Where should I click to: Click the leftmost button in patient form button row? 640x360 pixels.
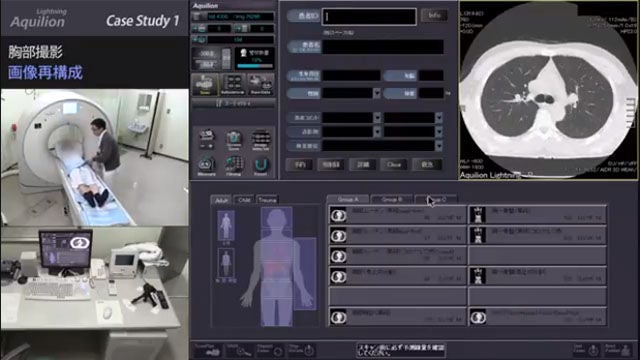tap(300, 164)
